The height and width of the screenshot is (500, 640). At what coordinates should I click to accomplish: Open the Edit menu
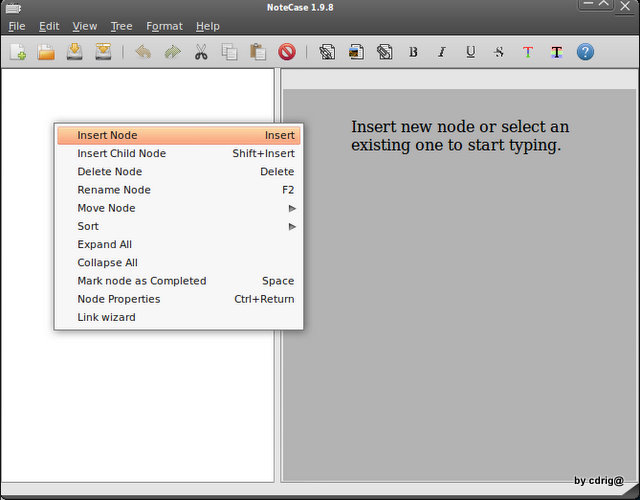(49, 27)
